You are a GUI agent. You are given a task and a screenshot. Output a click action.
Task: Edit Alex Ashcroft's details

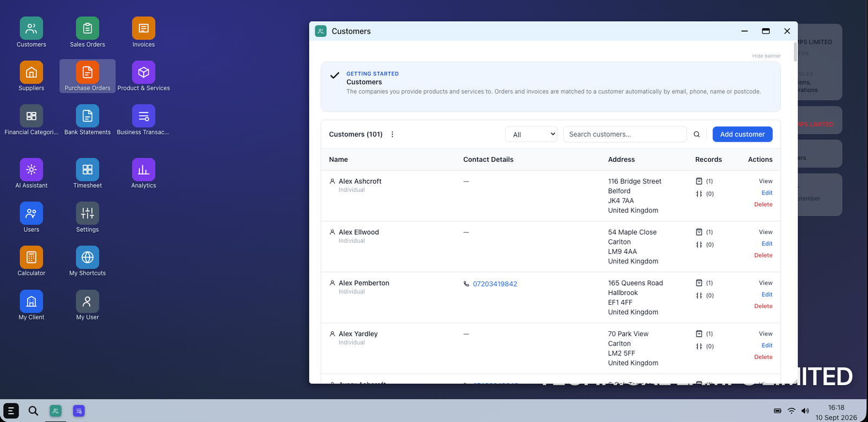click(x=767, y=193)
